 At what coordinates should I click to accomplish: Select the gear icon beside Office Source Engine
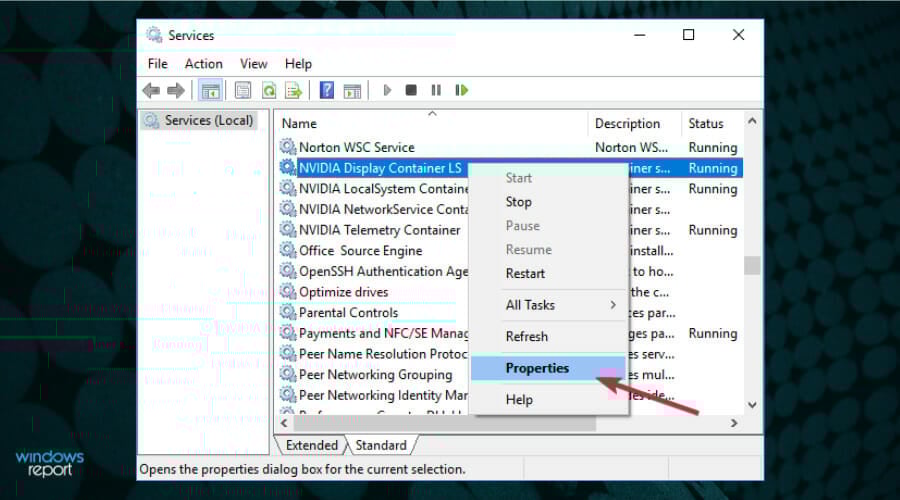pyautogui.click(x=288, y=250)
